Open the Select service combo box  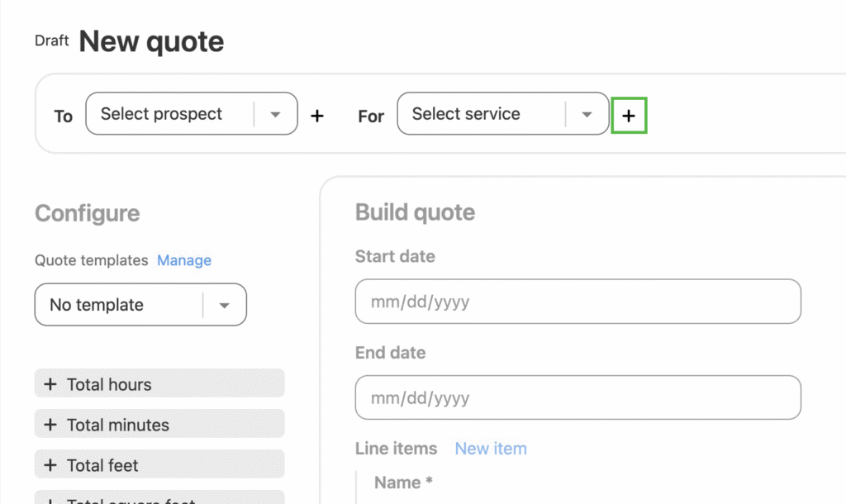(481, 114)
